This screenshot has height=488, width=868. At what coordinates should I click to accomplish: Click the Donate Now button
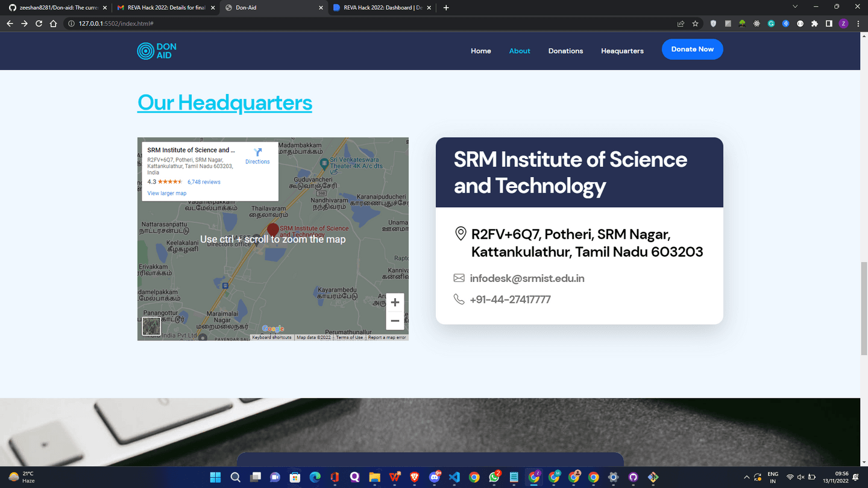pos(692,49)
